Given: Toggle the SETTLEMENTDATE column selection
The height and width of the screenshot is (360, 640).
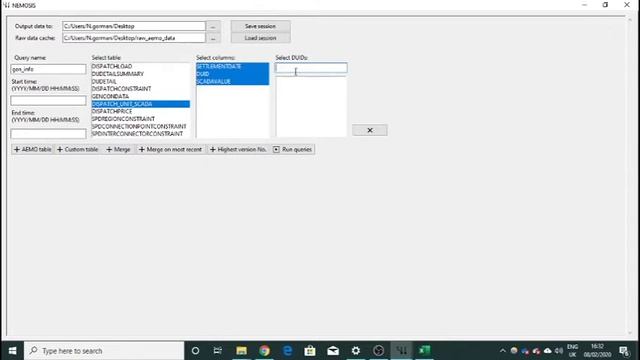Looking at the screenshot, I should click(x=232, y=66).
